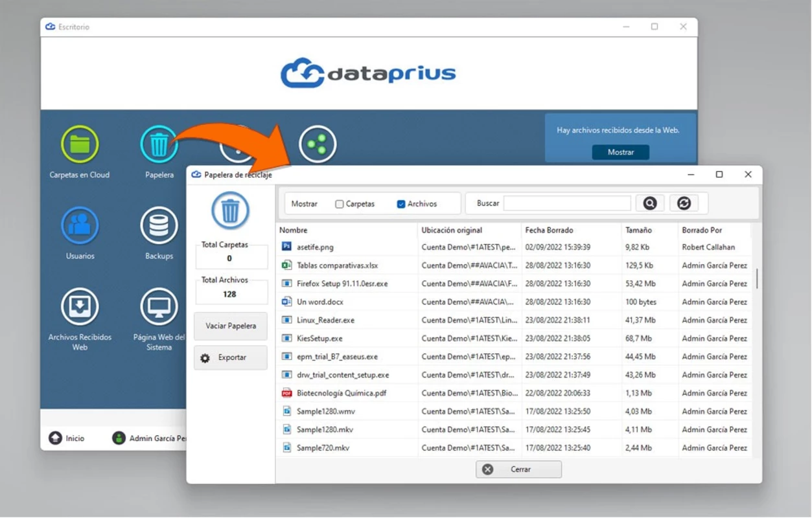Screen dimensions: 812x518
Task: Click the Total Carpetas value 0
Action: (229, 258)
